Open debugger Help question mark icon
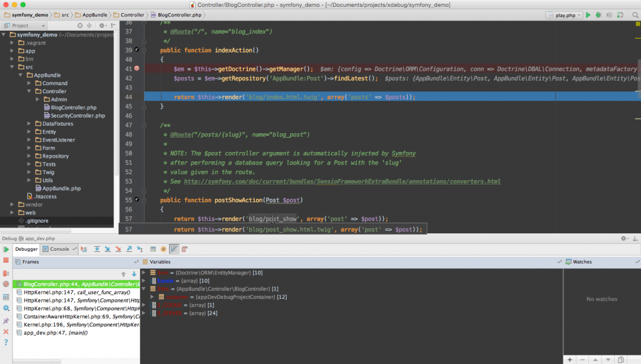 6,342
